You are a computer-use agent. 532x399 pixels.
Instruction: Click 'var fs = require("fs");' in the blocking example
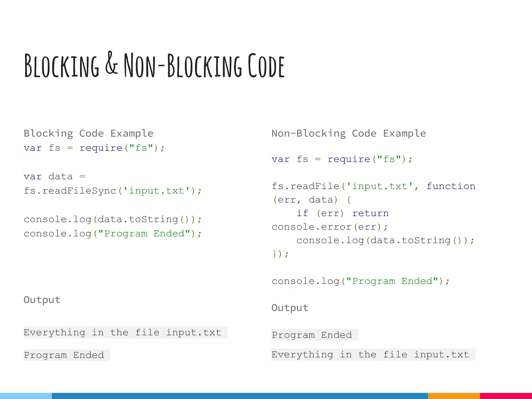(x=94, y=148)
